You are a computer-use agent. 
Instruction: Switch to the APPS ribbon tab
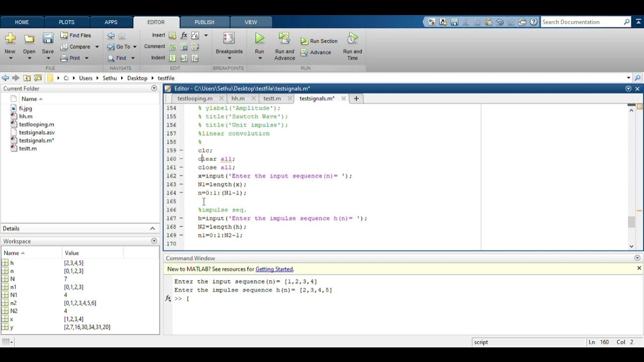point(111,22)
